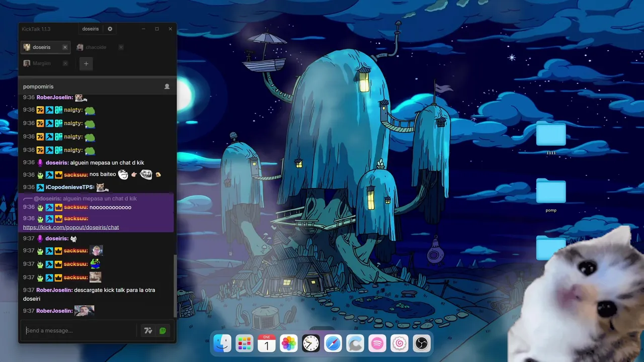This screenshot has width=644, height=362.
Task: Open the blue wave C app in dock
Action: (355, 343)
